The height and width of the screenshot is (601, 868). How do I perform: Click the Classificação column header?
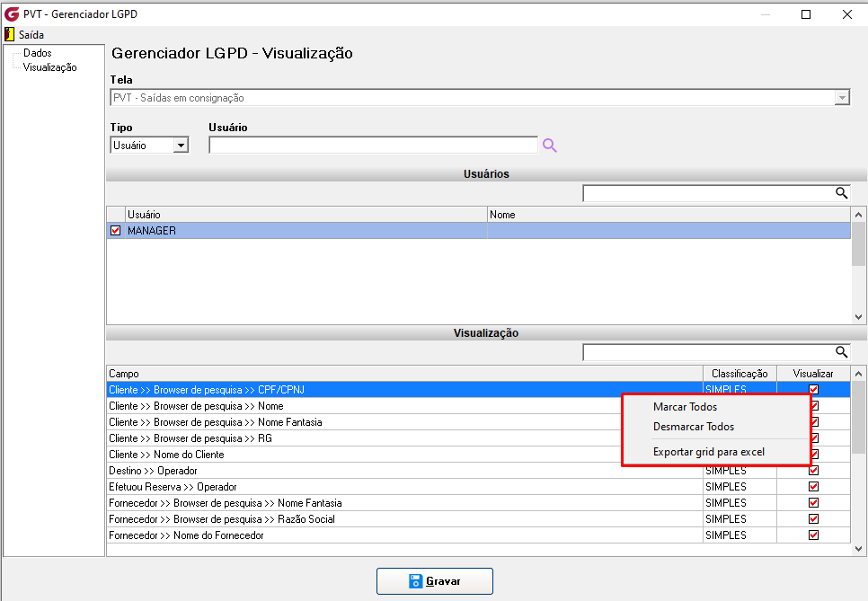pos(740,374)
